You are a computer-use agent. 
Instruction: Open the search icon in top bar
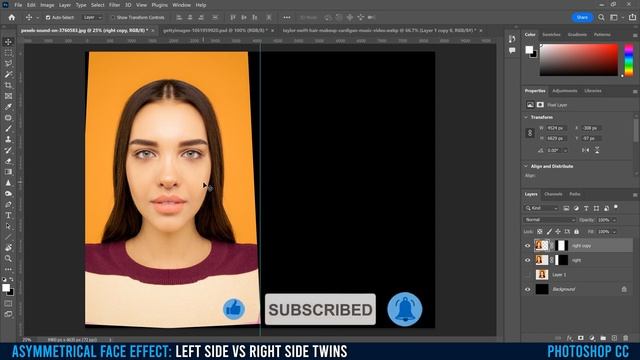601,18
